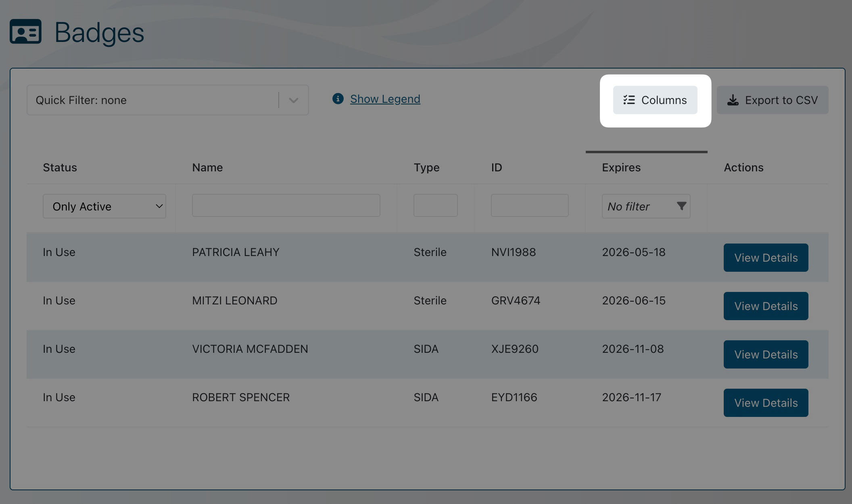
Task: Click the Export to CSV button
Action: click(772, 100)
